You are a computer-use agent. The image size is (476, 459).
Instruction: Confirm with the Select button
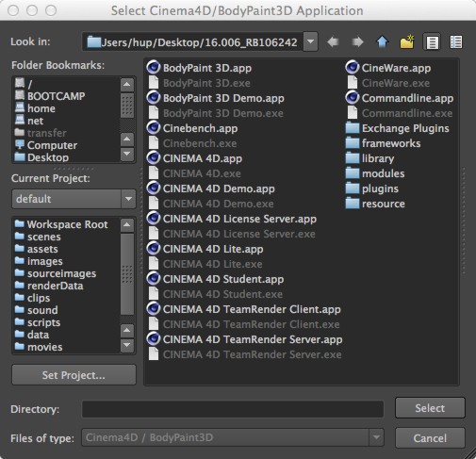pos(430,408)
